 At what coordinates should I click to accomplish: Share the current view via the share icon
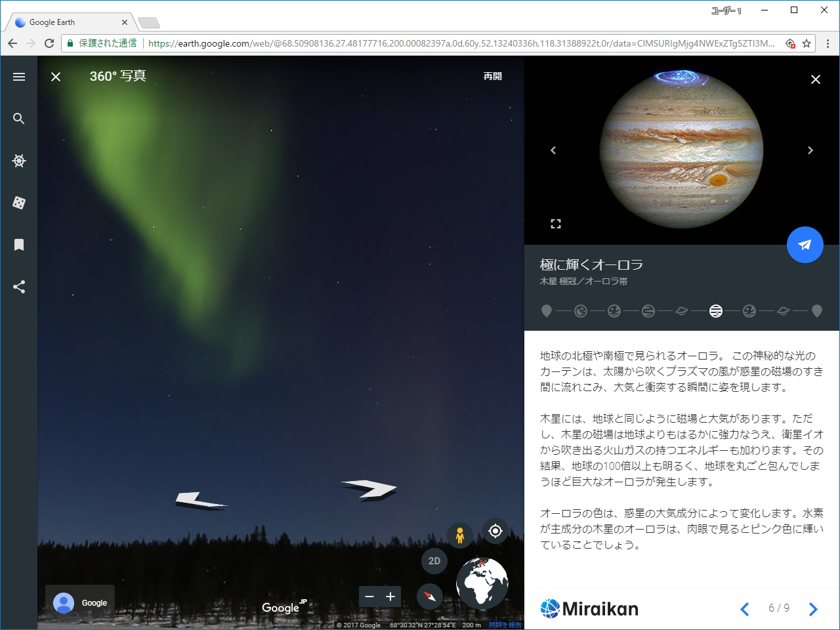point(19,287)
